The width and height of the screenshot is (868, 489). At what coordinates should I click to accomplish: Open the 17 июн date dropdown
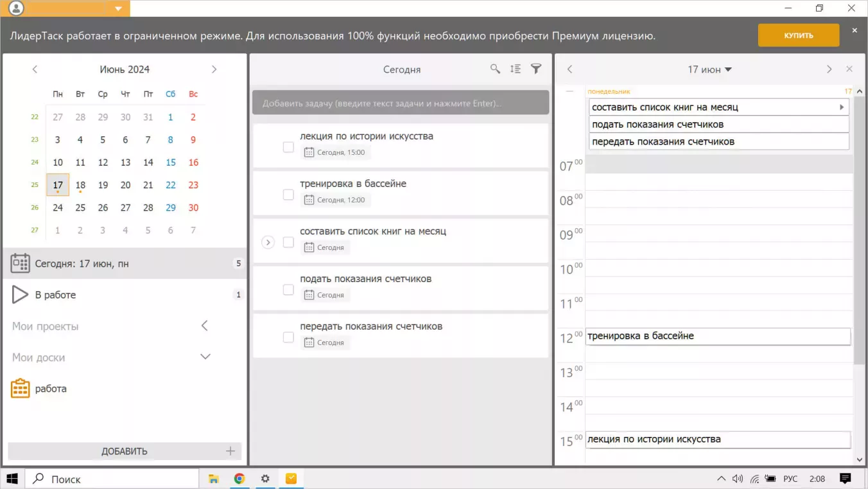point(709,69)
